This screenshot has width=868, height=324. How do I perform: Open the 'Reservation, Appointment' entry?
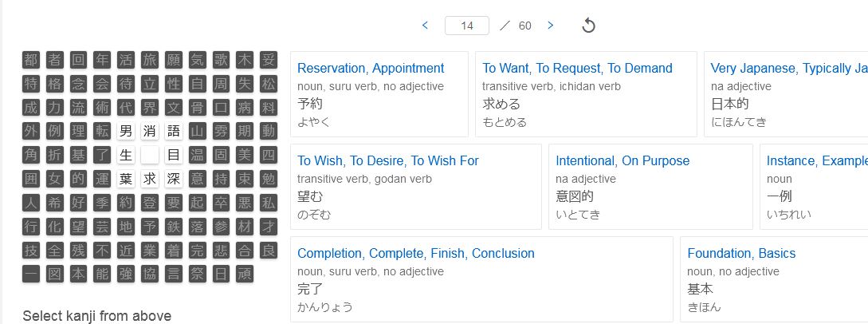[x=371, y=68]
